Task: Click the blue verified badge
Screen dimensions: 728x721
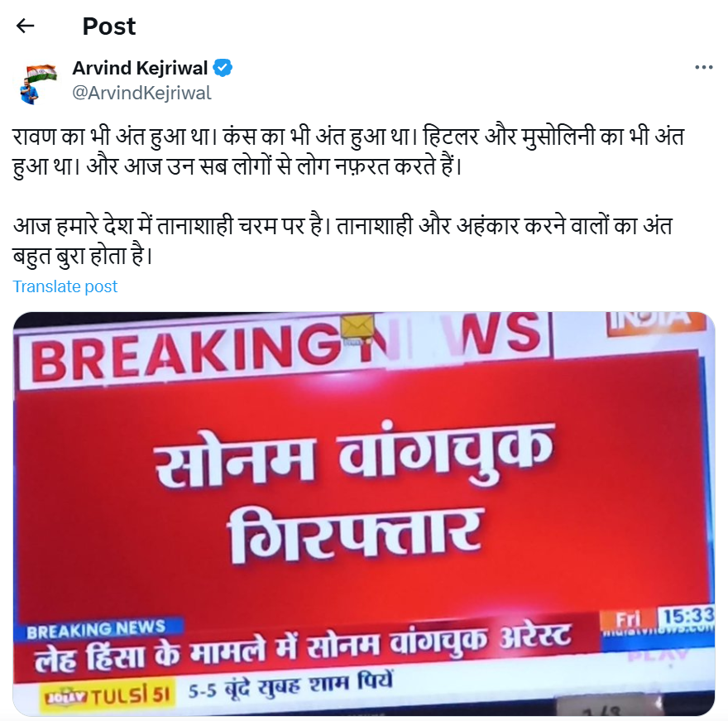Action: pos(223,68)
